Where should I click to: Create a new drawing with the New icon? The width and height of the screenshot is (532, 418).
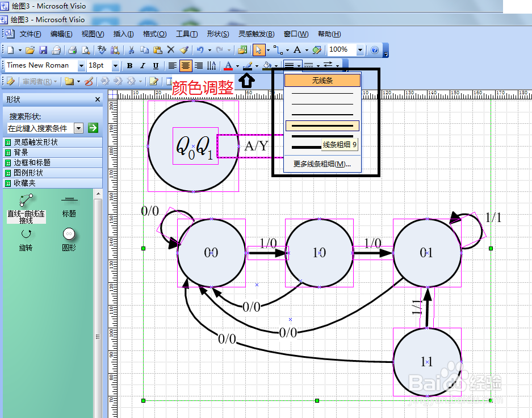(x=11, y=50)
